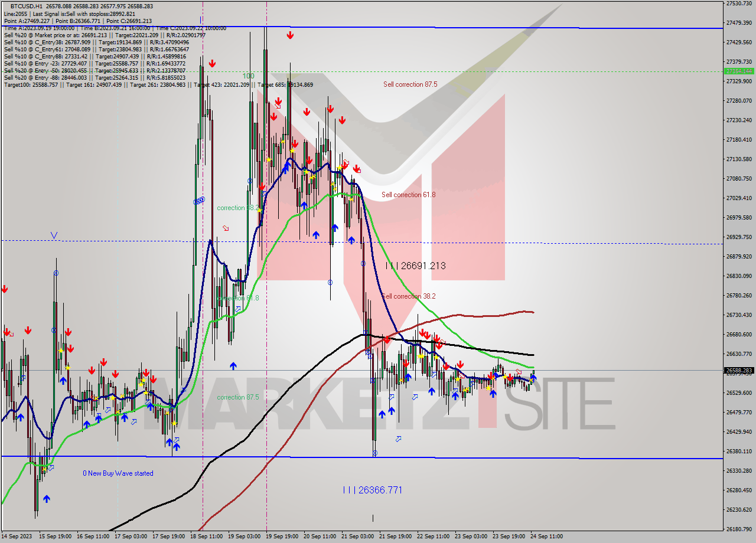Click the 26630.770 price axis label
The width and height of the screenshot is (756, 543).
[739, 354]
